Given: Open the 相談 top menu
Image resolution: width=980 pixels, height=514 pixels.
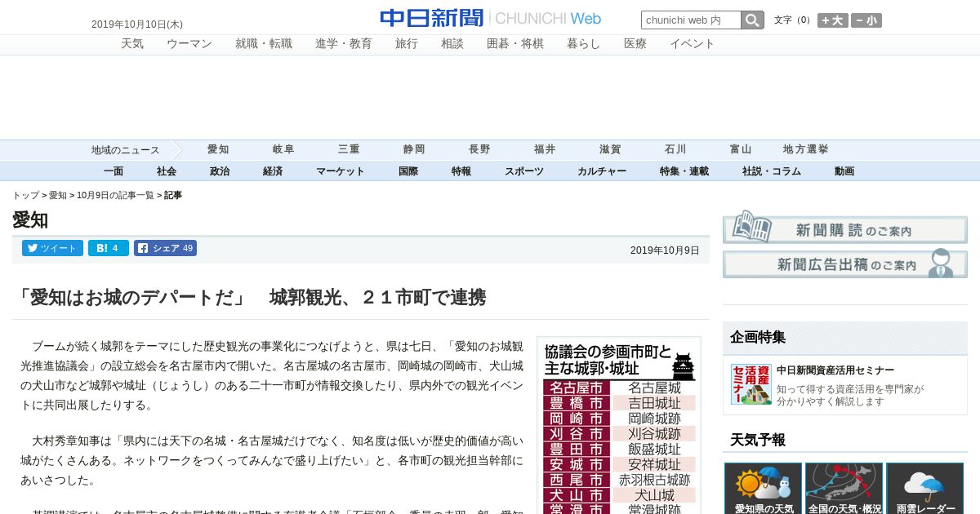Looking at the screenshot, I should tap(452, 44).
